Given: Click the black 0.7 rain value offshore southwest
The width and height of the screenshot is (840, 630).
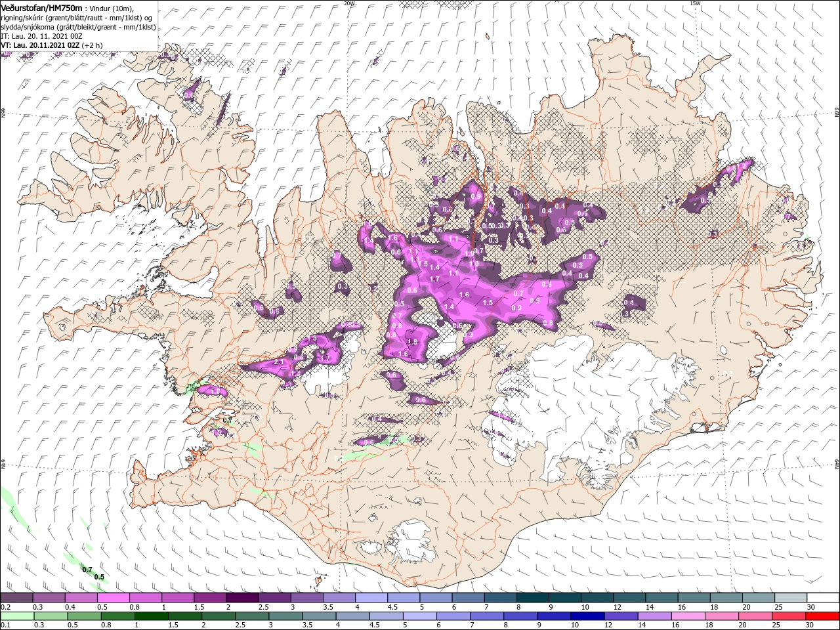Looking at the screenshot, I should tap(87, 570).
